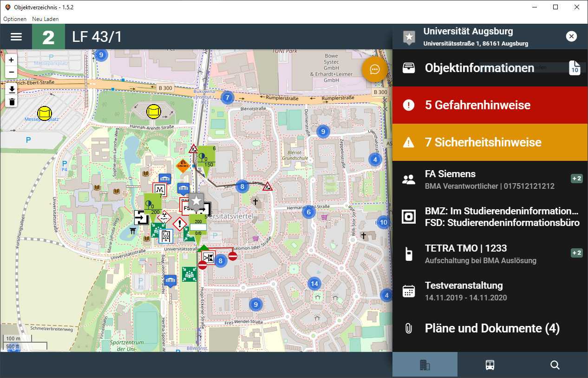Screen dimensions: 588x378
Task: Zoom in using the plus button
Action: (x=11, y=60)
